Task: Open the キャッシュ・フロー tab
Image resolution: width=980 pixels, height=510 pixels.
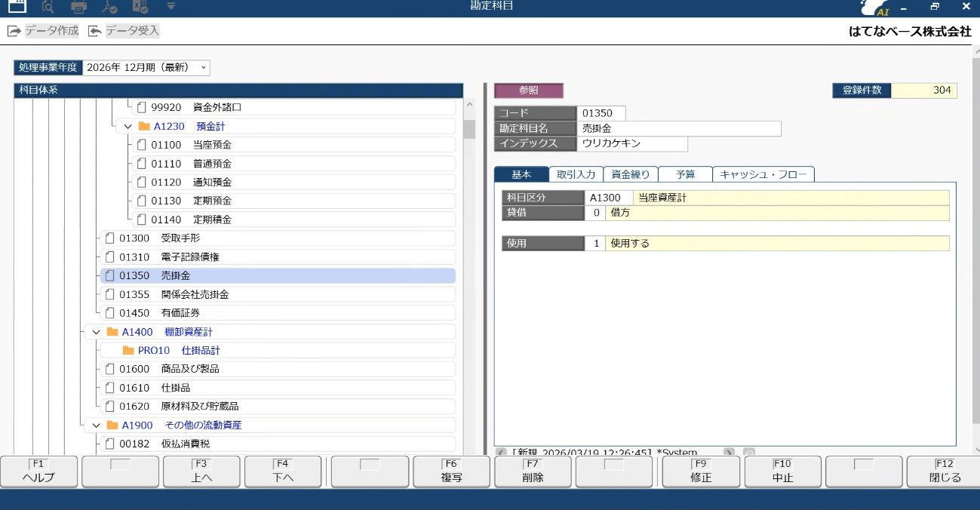Action: (763, 174)
